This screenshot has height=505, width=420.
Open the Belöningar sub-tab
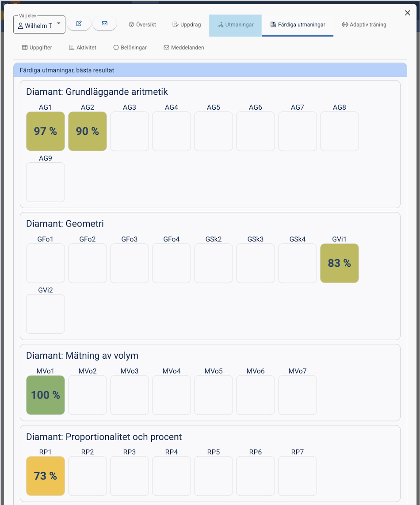(x=130, y=47)
